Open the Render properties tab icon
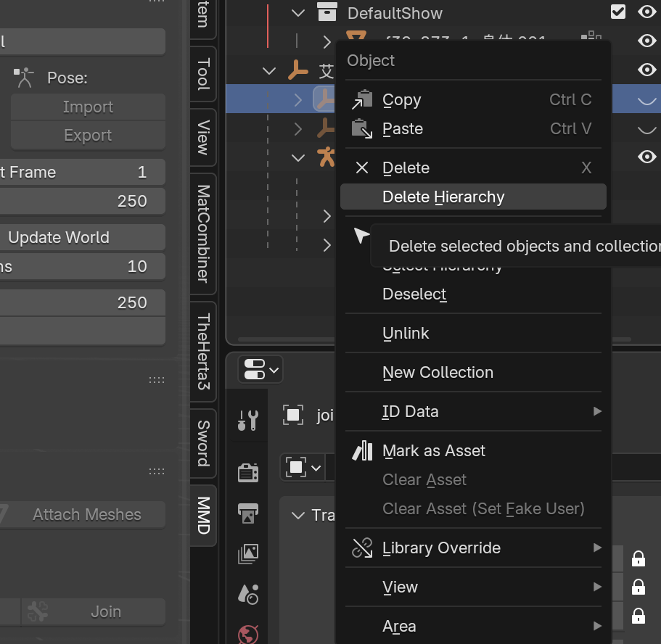Screen dimensions: 661x644 click(x=248, y=473)
